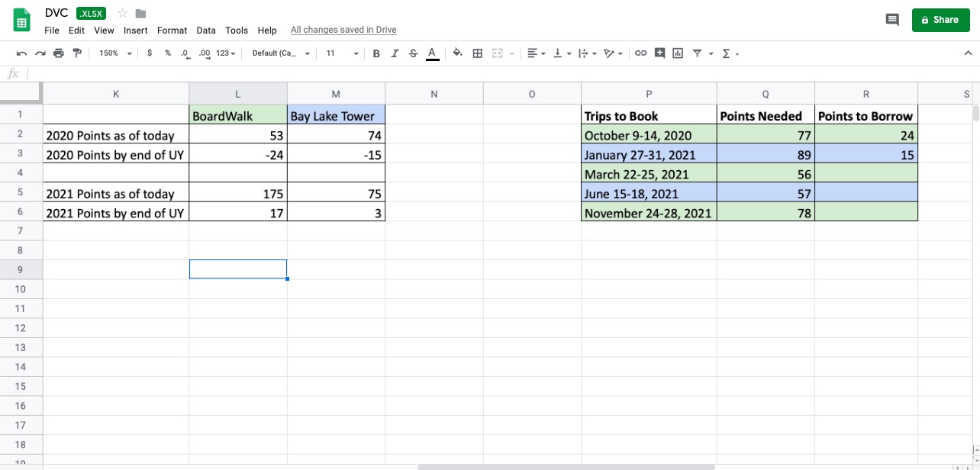
Task: Select the 2021 Points as of today cell
Action: (x=116, y=194)
